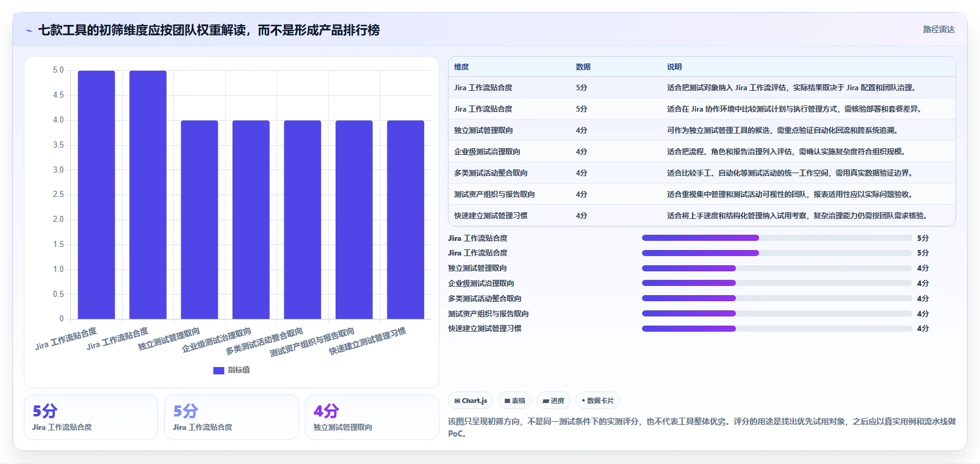Select the 进度 pill tag
Screen dimensions: 980x464
pyautogui.click(x=553, y=401)
